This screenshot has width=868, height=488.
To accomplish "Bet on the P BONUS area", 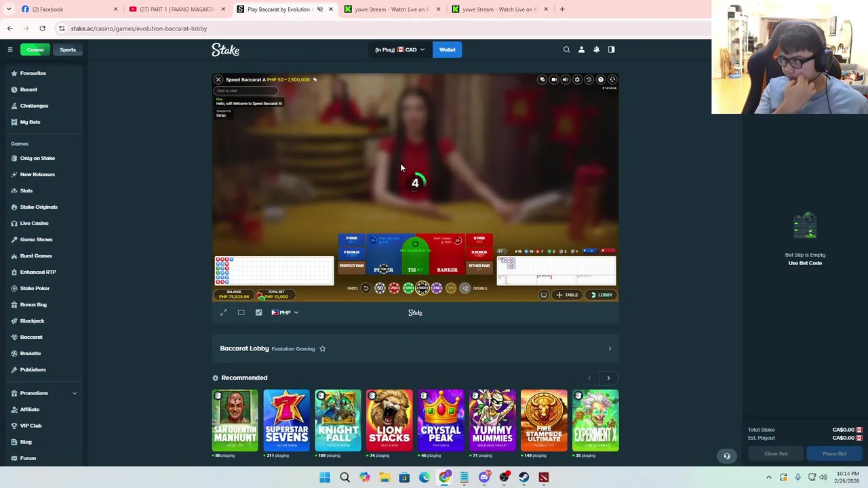I will pyautogui.click(x=351, y=253).
